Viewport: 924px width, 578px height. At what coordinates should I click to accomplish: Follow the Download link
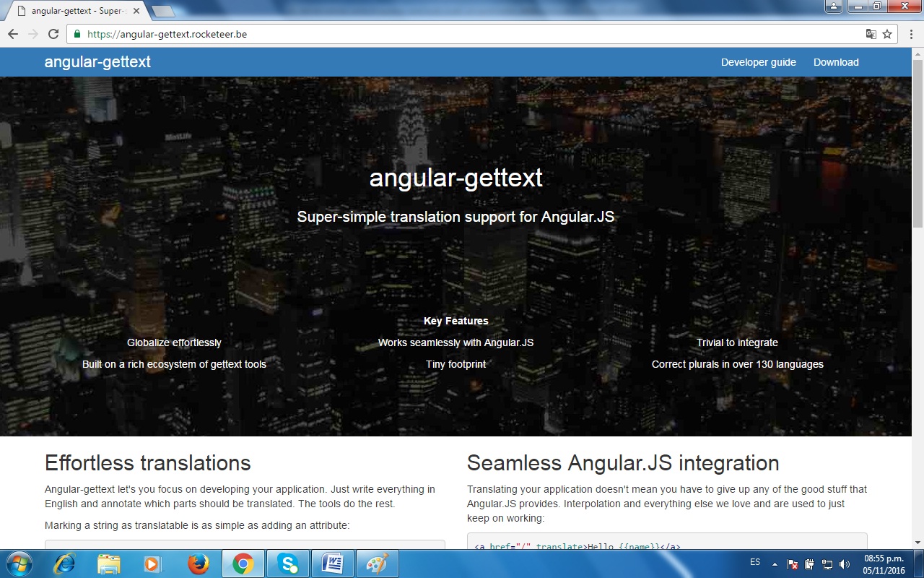836,62
